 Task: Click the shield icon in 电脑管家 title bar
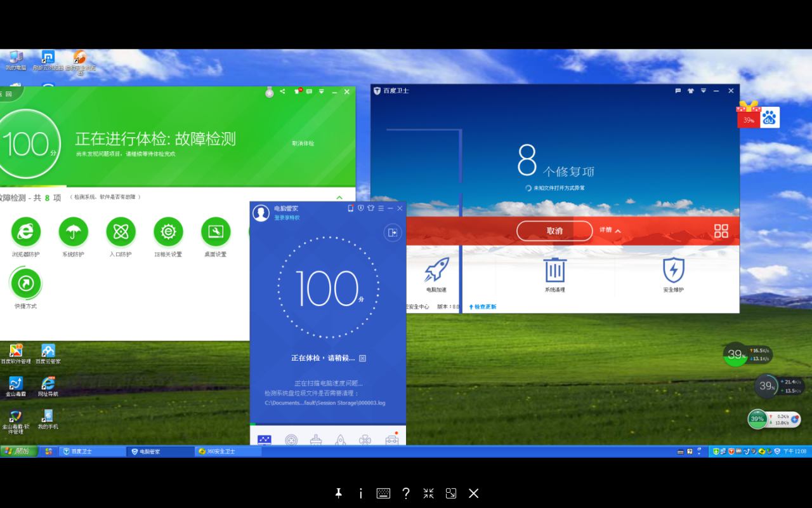coord(360,208)
